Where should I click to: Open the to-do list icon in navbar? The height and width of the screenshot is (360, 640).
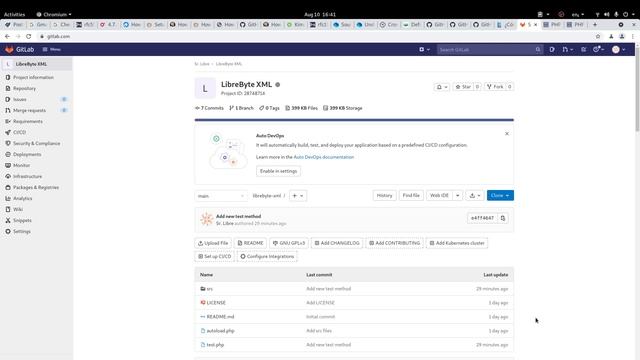click(584, 49)
